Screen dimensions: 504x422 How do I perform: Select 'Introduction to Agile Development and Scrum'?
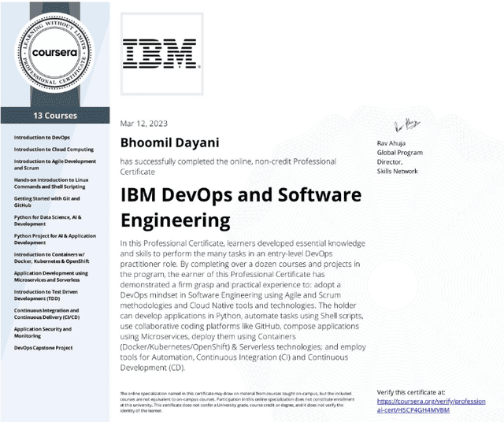[54, 165]
